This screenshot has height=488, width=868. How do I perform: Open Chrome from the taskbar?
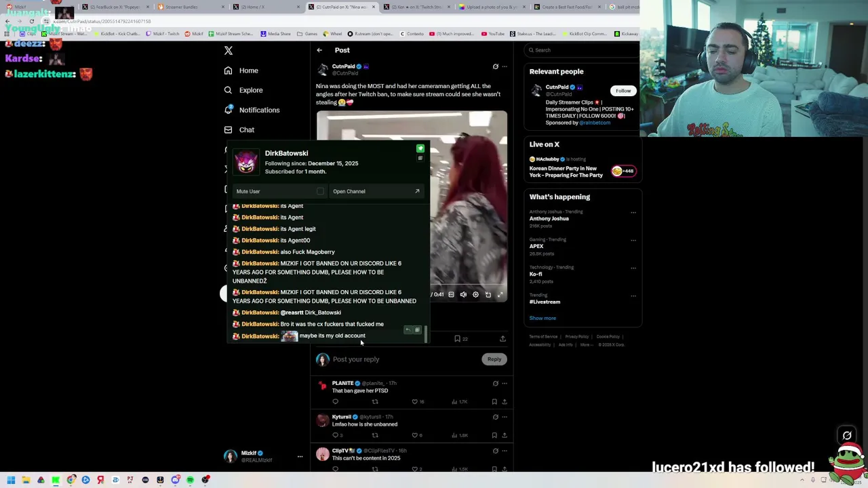click(x=71, y=480)
